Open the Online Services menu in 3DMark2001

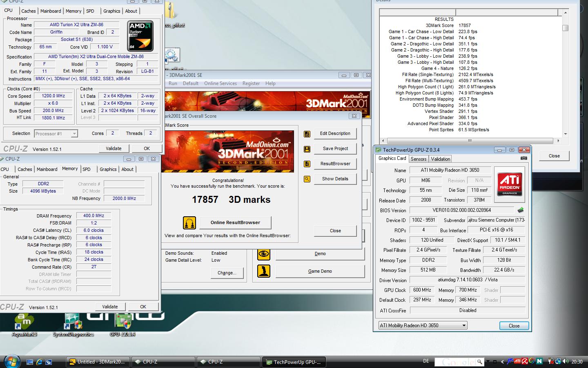(x=220, y=83)
